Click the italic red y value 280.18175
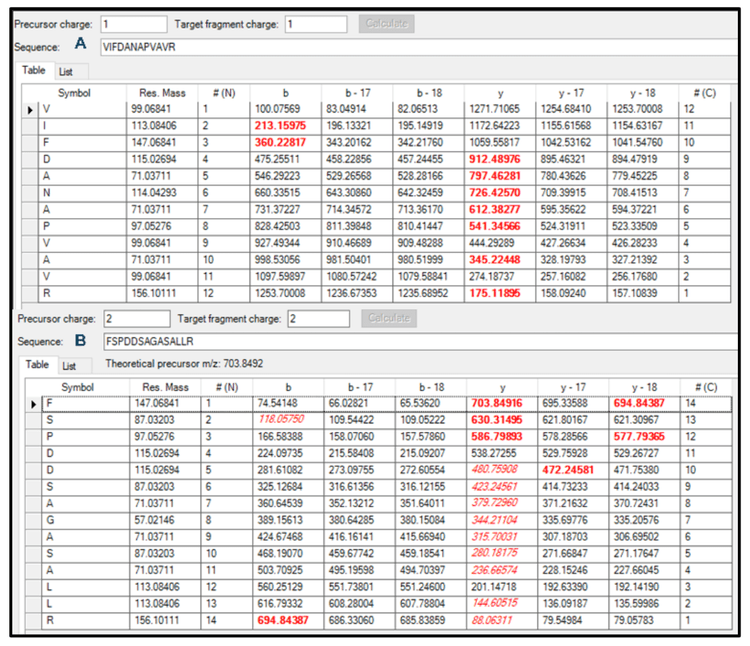Image resolution: width=750 pixels, height=646 pixels. (495, 553)
